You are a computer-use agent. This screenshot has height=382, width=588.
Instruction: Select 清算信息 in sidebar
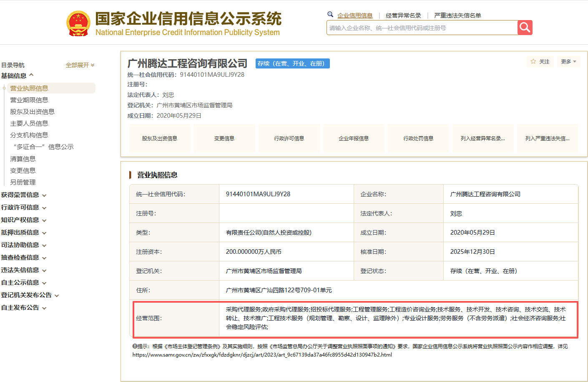23,159
